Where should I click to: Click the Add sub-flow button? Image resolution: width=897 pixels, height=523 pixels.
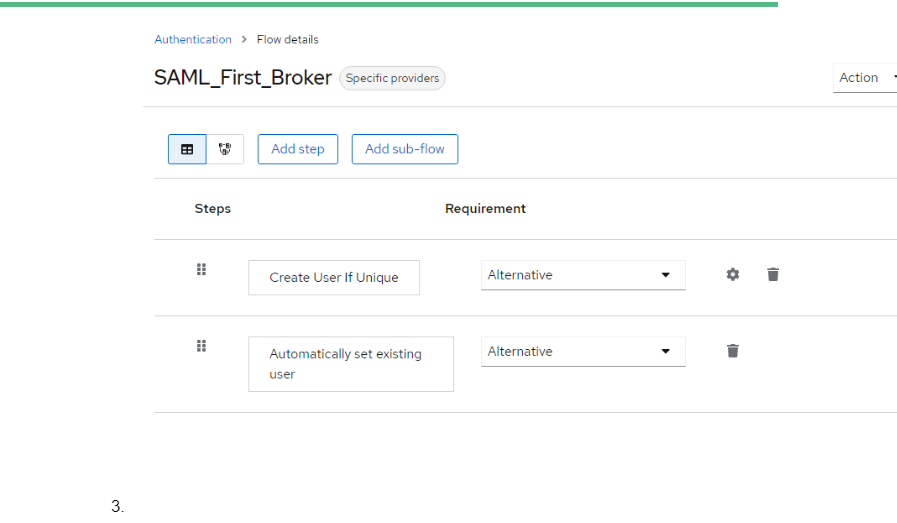[405, 149]
